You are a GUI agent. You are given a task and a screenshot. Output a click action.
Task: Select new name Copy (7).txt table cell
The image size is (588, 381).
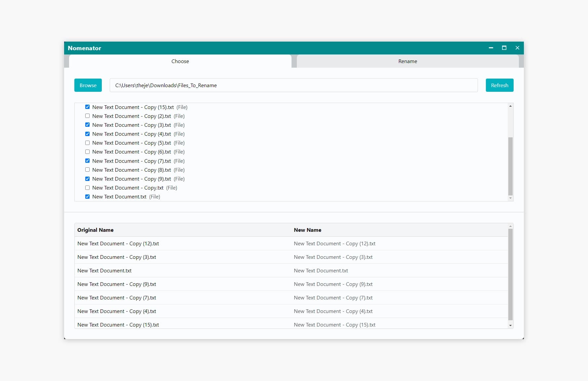pyautogui.click(x=399, y=297)
